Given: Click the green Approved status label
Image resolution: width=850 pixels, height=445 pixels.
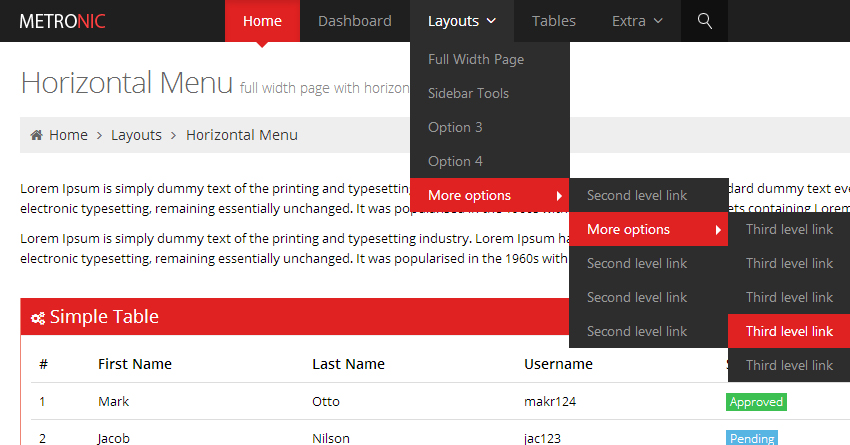Looking at the screenshot, I should point(756,402).
